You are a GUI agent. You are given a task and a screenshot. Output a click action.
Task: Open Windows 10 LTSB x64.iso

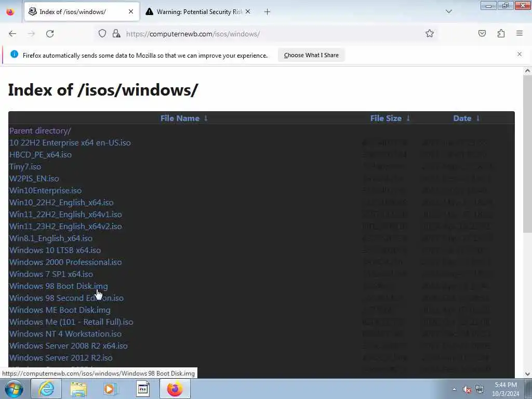(55, 250)
